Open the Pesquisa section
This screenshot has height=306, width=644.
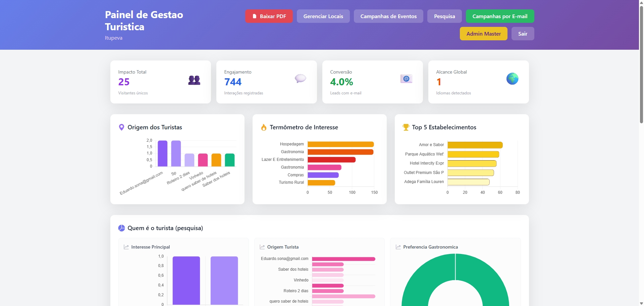444,16
